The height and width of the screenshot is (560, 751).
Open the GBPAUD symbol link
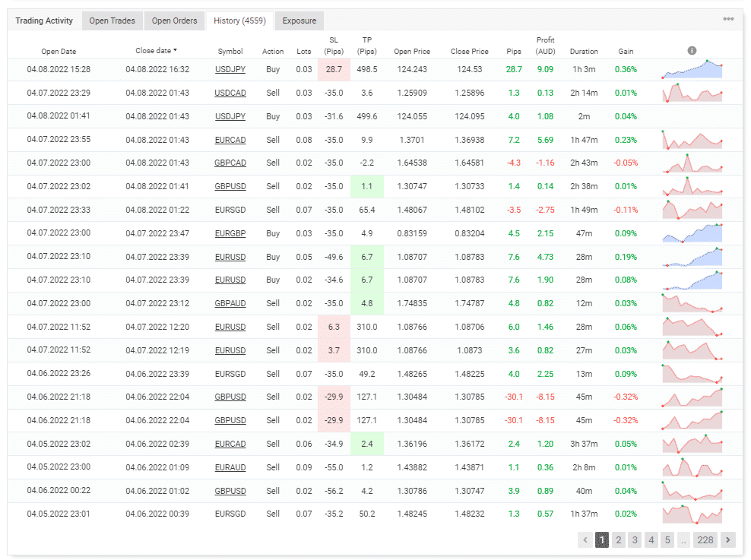tap(230, 303)
